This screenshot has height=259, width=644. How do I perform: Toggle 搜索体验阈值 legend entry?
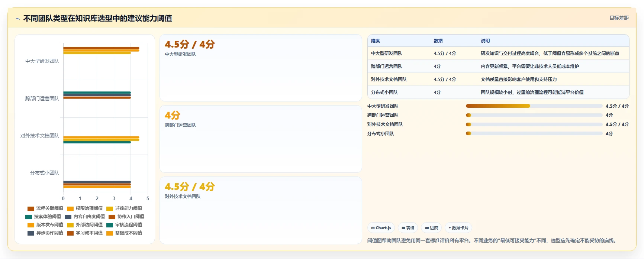[x=43, y=217]
